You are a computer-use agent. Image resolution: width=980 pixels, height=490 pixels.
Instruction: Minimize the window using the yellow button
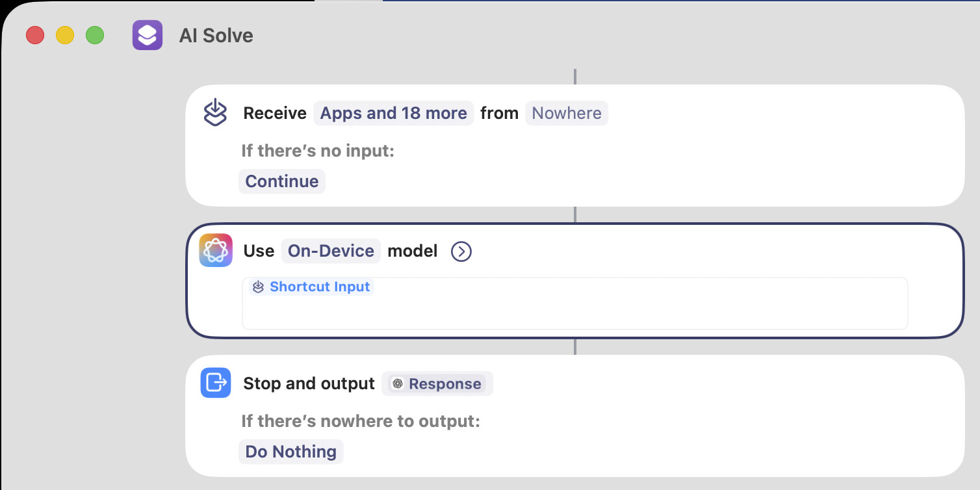coord(65,35)
